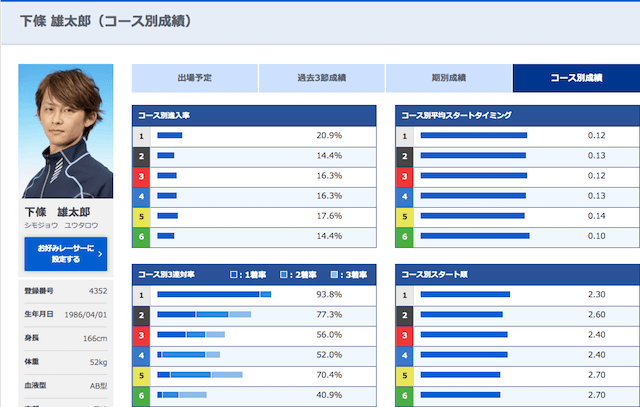Click course 1 badge in コース別スタート順

[406, 295]
